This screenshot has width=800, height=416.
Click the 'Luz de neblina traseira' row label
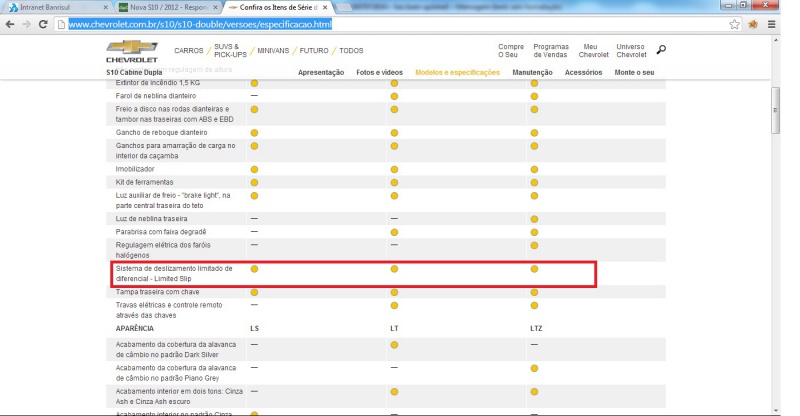(151, 218)
